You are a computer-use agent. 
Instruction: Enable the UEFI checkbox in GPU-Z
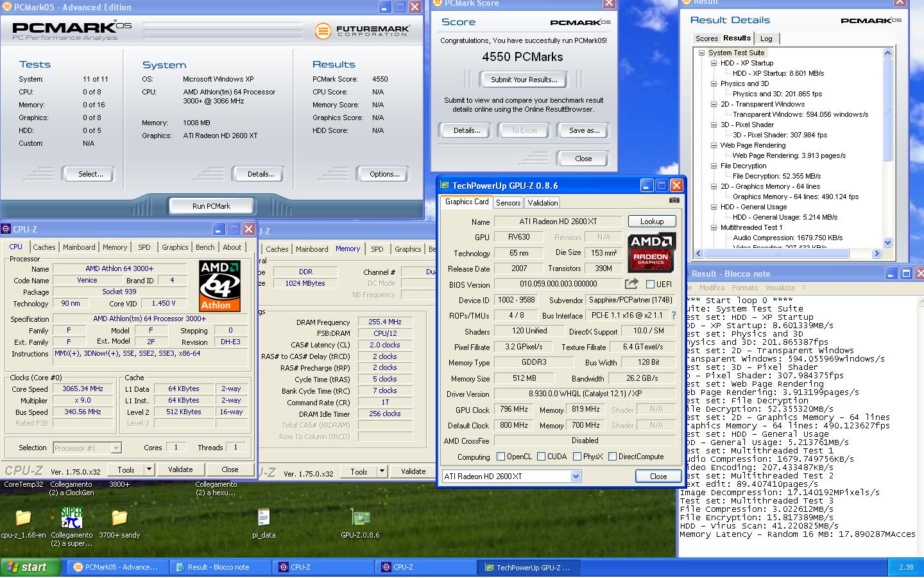650,284
